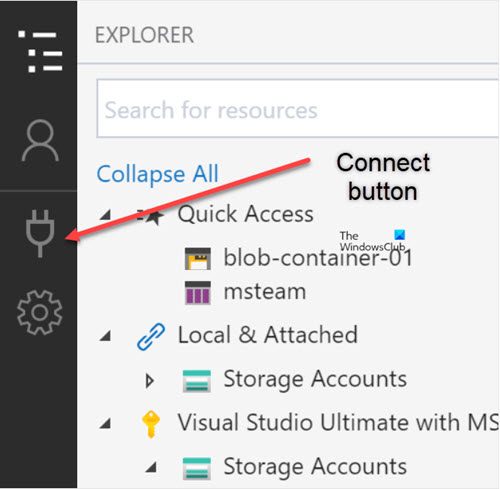This screenshot has width=500, height=489.
Task: Click the Collapse All link
Action: coord(157,174)
